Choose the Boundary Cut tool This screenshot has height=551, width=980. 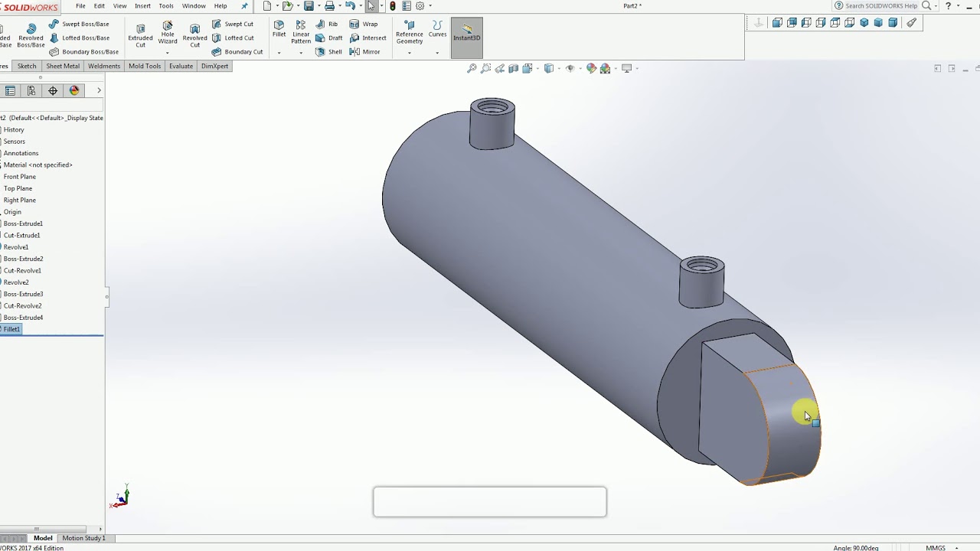237,51
